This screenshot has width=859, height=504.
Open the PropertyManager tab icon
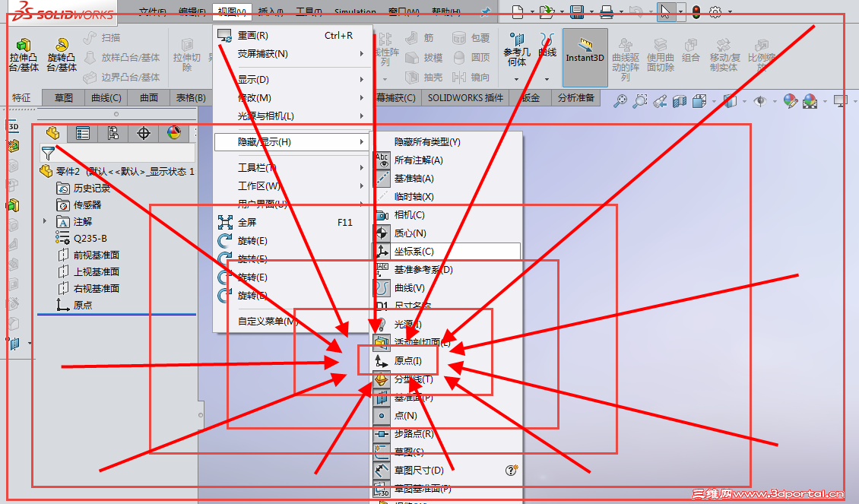(83, 133)
